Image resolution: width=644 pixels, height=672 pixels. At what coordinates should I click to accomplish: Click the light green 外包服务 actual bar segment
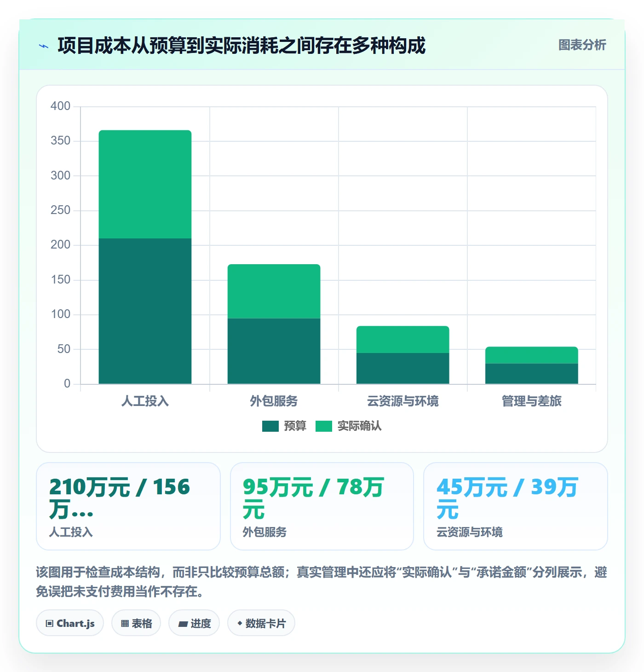pos(274,291)
